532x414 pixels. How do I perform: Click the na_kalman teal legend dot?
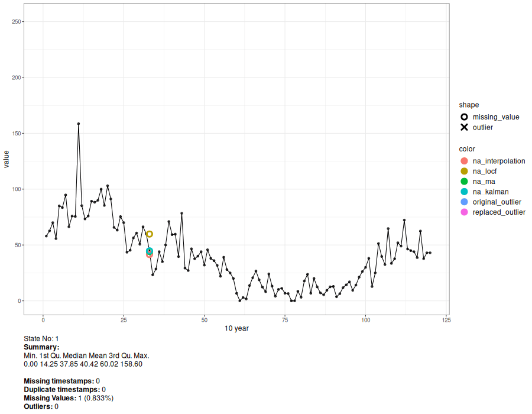click(x=464, y=192)
